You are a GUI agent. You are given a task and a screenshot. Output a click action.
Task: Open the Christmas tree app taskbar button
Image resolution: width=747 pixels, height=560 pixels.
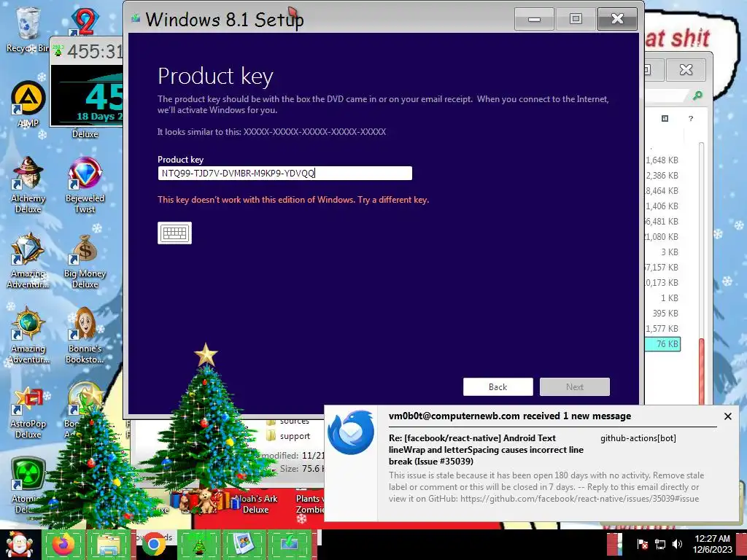pyautogui.click(x=198, y=545)
